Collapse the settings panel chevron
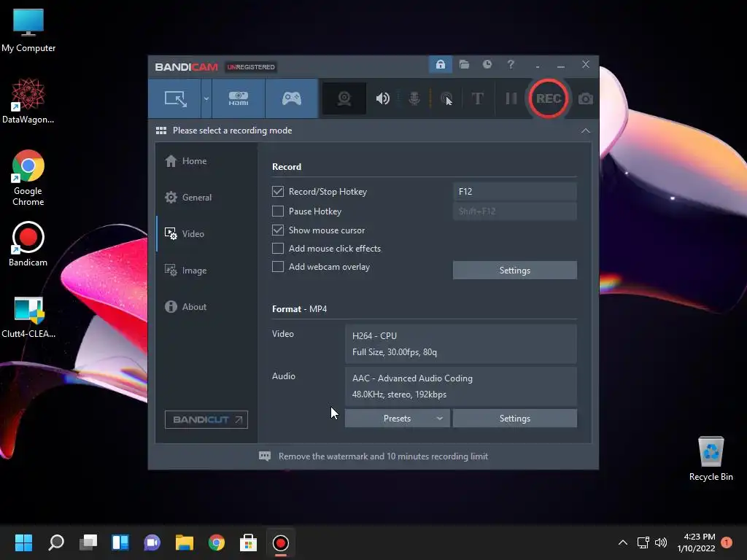747x560 pixels. point(586,131)
